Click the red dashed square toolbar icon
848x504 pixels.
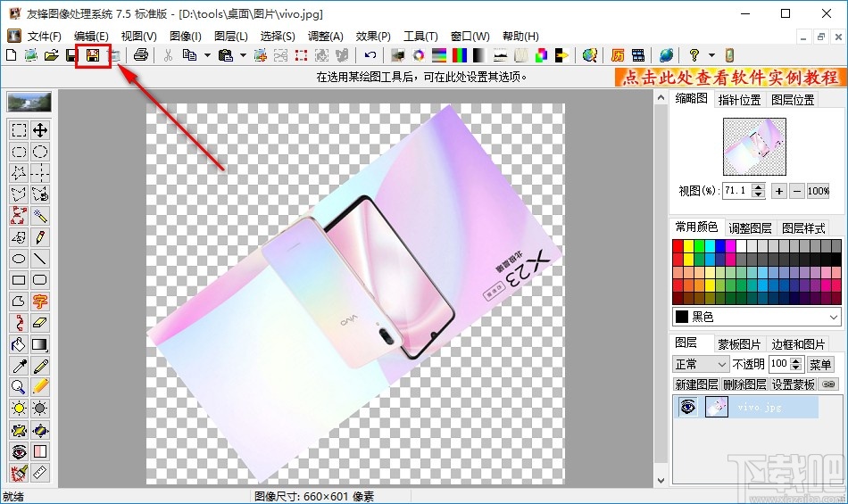click(301, 55)
